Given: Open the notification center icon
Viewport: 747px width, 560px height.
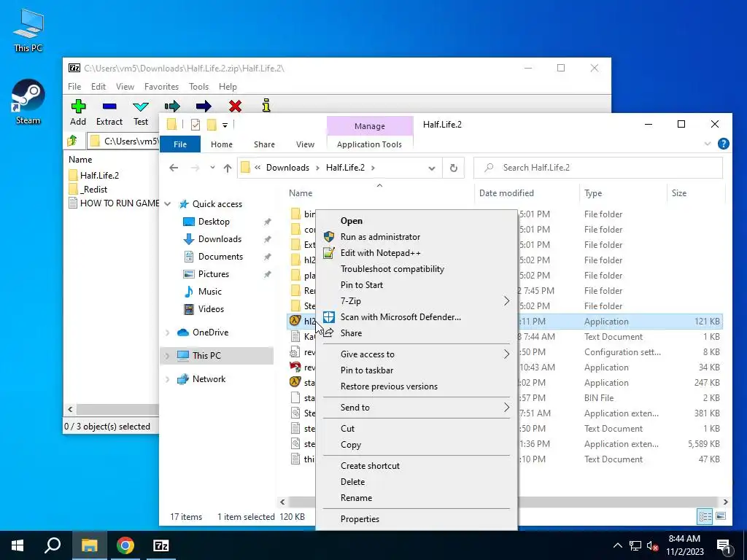Looking at the screenshot, I should point(724,545).
